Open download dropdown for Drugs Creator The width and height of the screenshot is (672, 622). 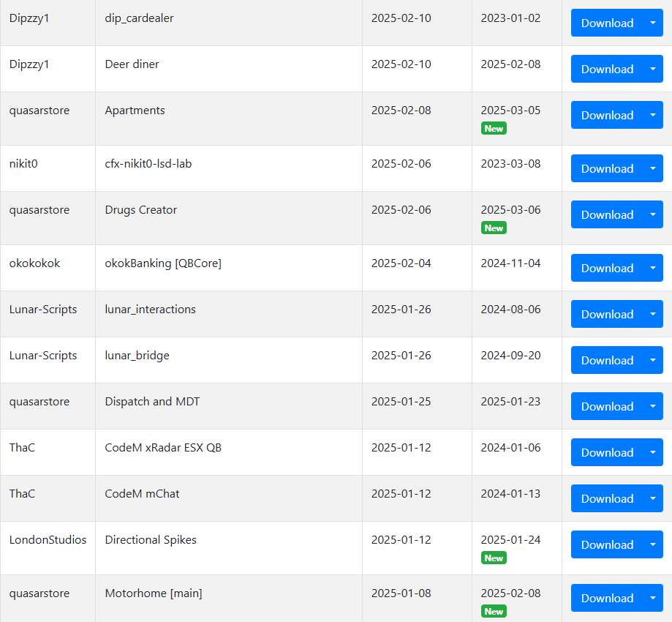click(x=653, y=214)
